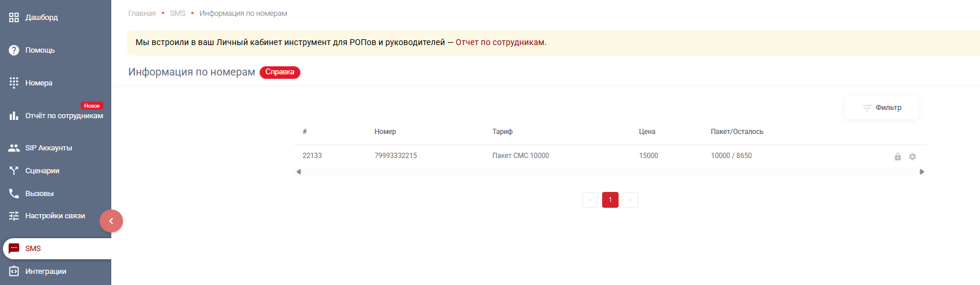Screen dimensions: 980x285
Task: Collapse the sidebar with red chevron button
Action: (x=111, y=221)
